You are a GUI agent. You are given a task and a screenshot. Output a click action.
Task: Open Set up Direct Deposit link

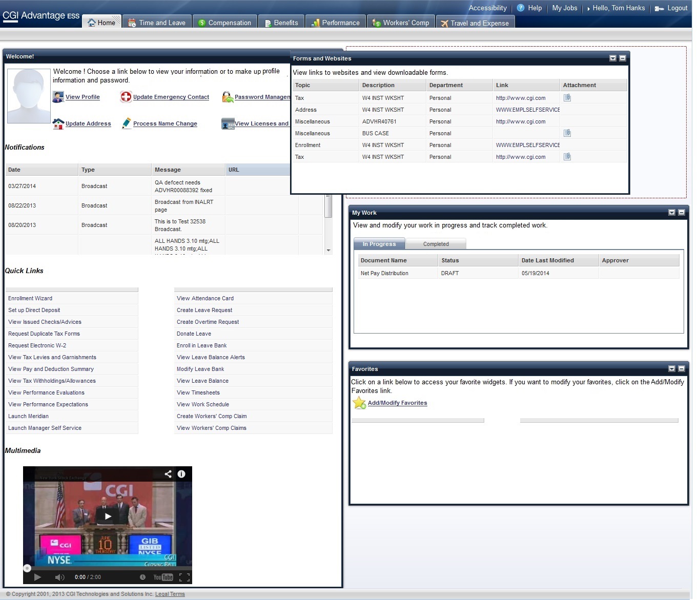34,310
